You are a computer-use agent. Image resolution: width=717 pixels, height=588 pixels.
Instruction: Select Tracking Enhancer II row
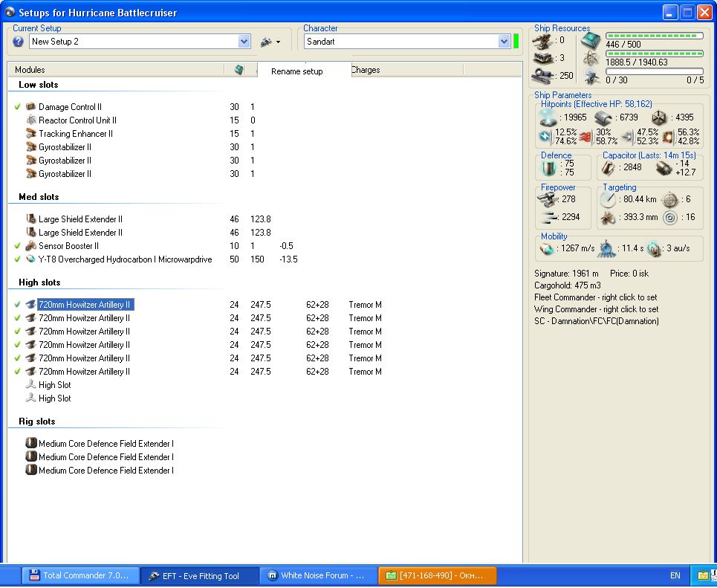76,134
